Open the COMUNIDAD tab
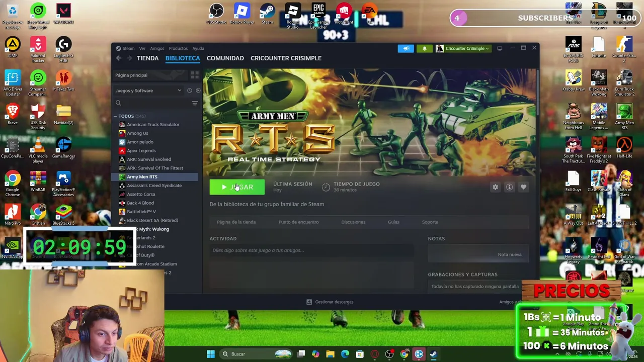 pyautogui.click(x=225, y=58)
